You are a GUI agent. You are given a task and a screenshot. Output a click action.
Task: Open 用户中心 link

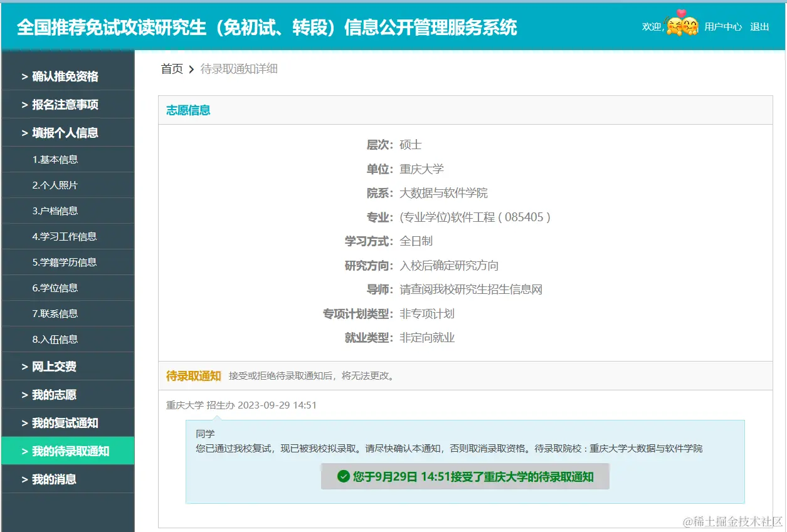[x=723, y=27]
